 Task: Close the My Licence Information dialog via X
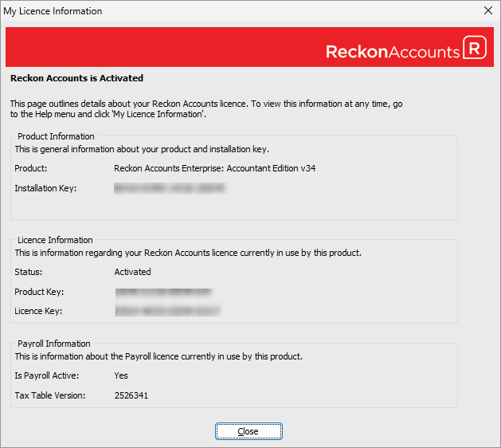(488, 10)
